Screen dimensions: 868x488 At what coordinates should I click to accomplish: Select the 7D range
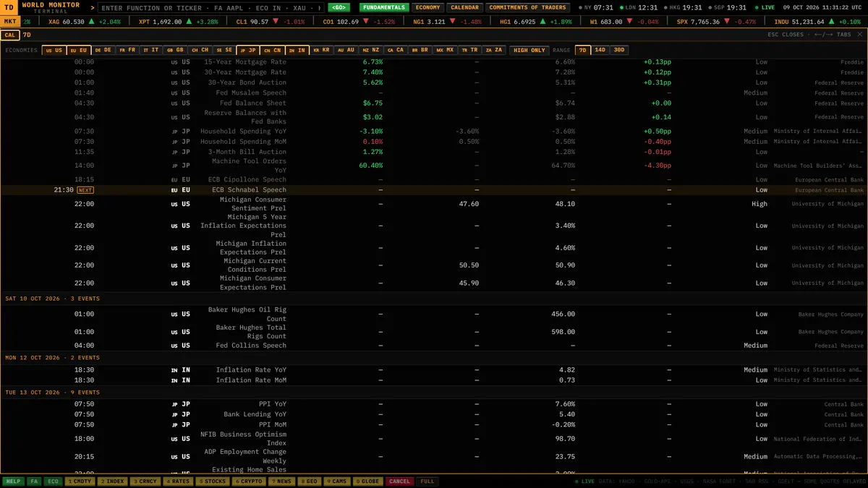[582, 51]
